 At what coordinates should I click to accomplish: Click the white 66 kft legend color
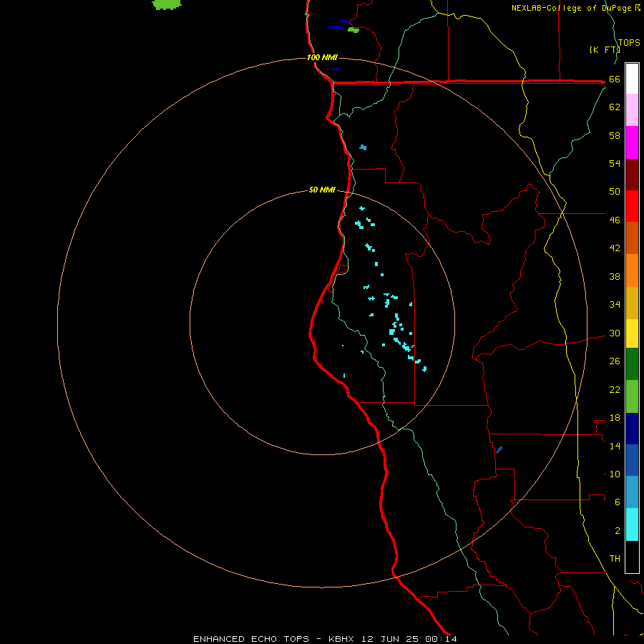[632, 79]
